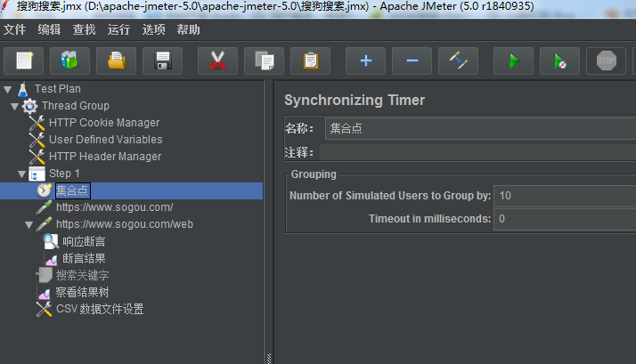Select 察看结果树 in the tree
Viewport: 636px width, 364px height.
82,292
